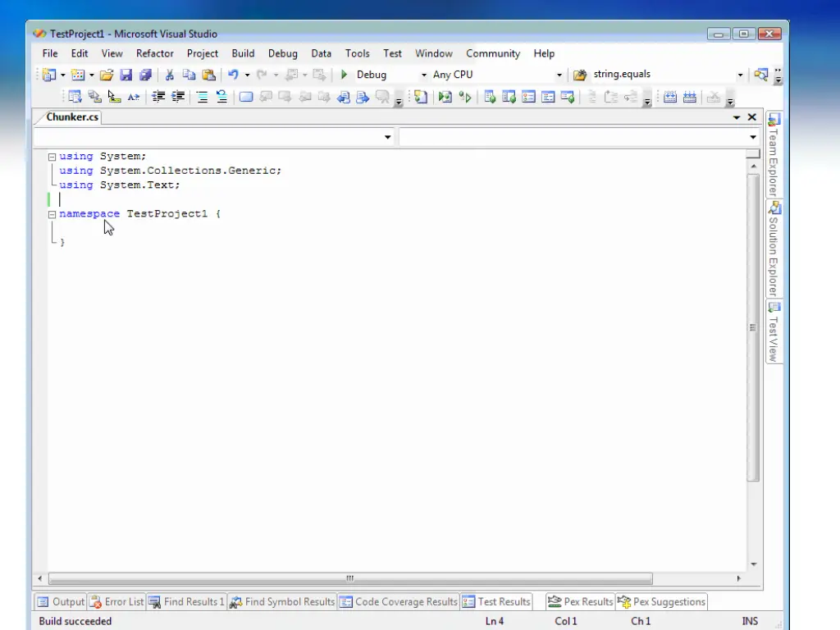Click the horizontal scrollbar right arrow

tap(739, 578)
